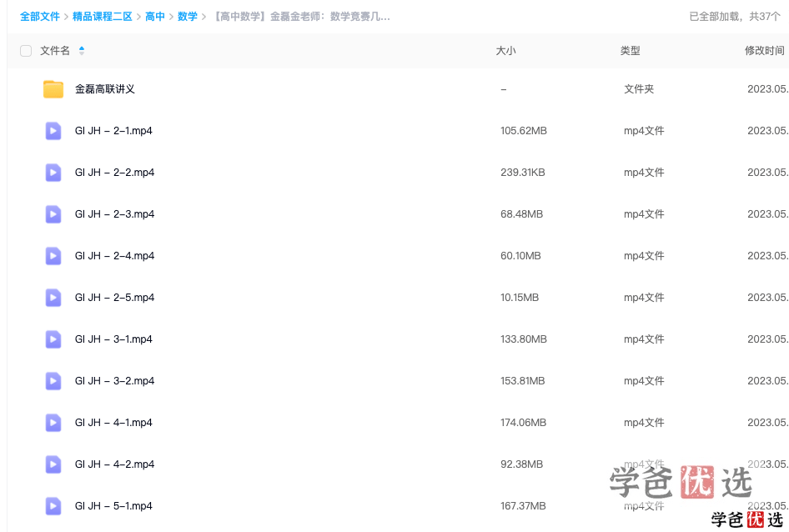789x532 pixels.
Task: Click the 153.81MB size value
Action: point(522,382)
